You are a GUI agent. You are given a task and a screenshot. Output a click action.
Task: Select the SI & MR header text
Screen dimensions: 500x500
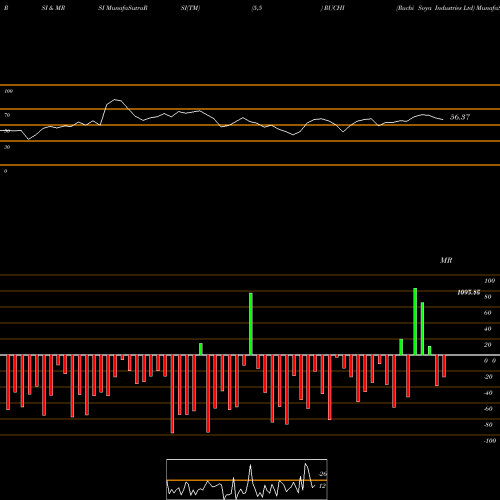[x=53, y=8]
